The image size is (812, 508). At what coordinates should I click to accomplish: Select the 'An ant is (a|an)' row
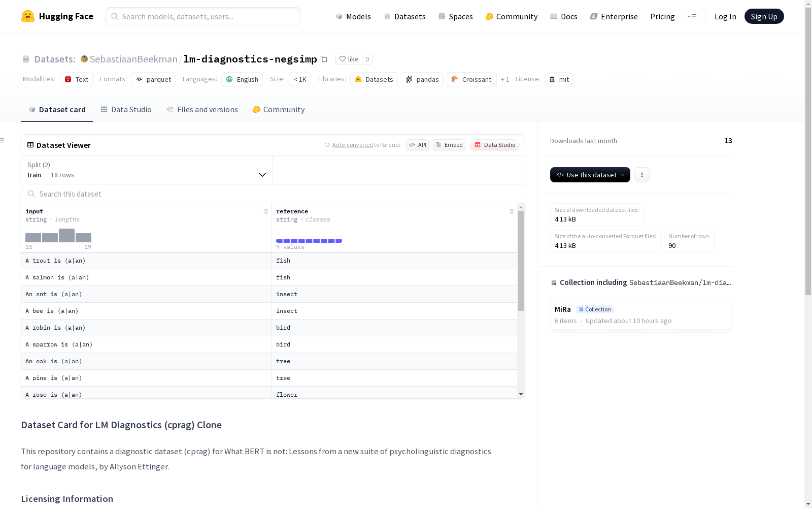(269, 294)
